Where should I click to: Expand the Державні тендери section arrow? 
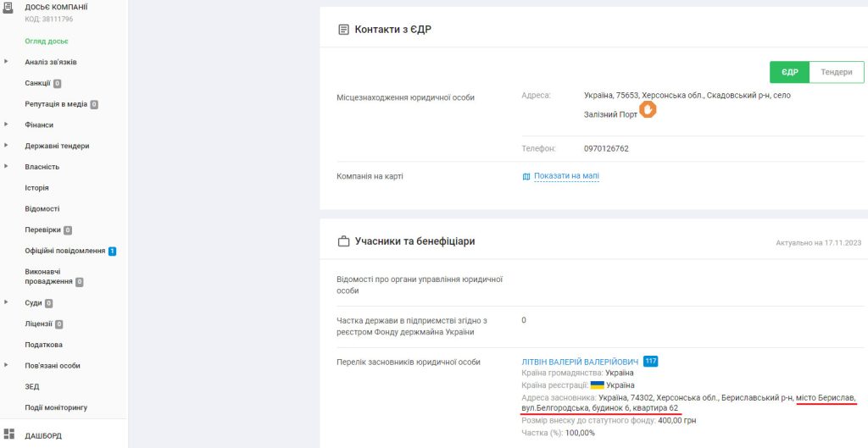coord(6,146)
